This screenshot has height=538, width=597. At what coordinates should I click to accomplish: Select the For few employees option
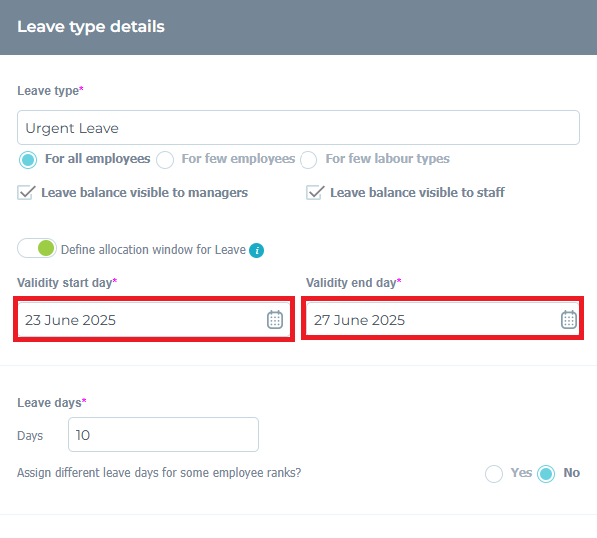(x=165, y=160)
